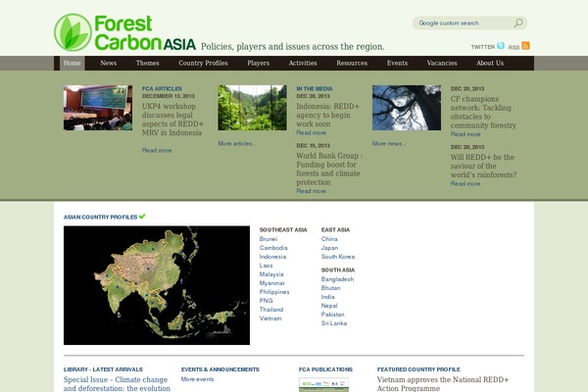Open the Philippines country profile
Viewport: 588px width, 392px height.
[x=274, y=292]
